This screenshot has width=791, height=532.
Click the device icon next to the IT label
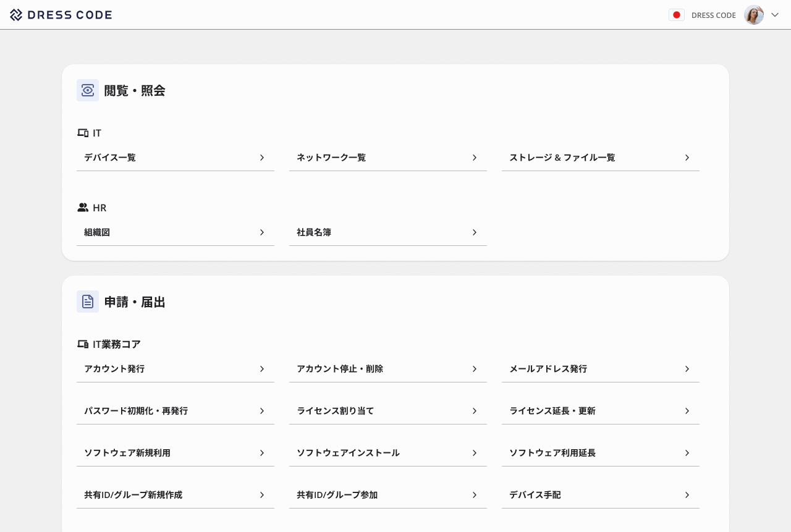[83, 132]
